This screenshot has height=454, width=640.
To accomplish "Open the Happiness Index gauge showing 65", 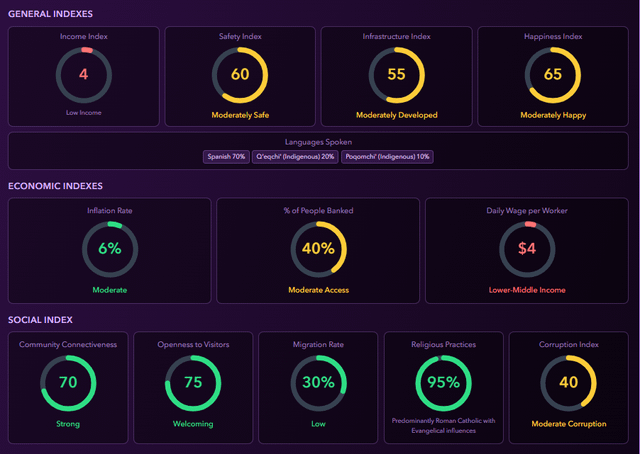I will coord(553,75).
